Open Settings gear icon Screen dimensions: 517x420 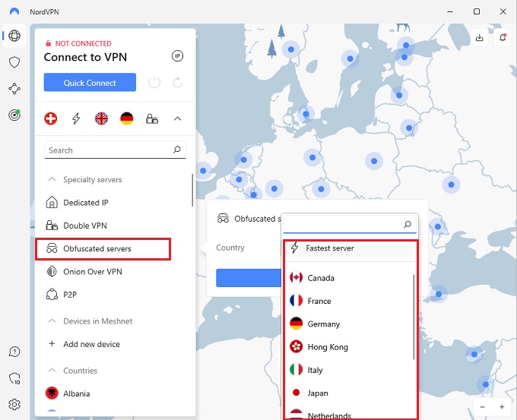pyautogui.click(x=14, y=404)
